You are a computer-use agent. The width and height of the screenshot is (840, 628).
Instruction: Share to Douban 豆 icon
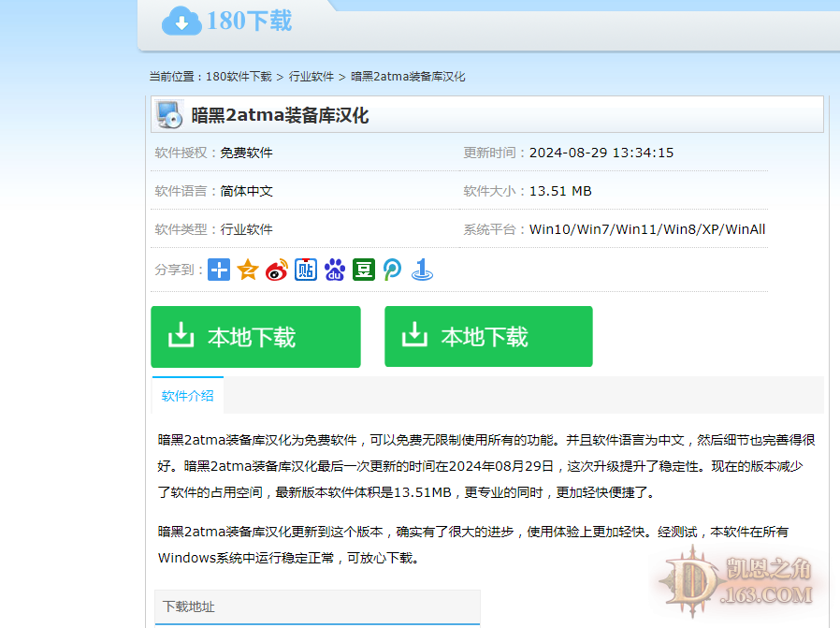[x=364, y=270]
